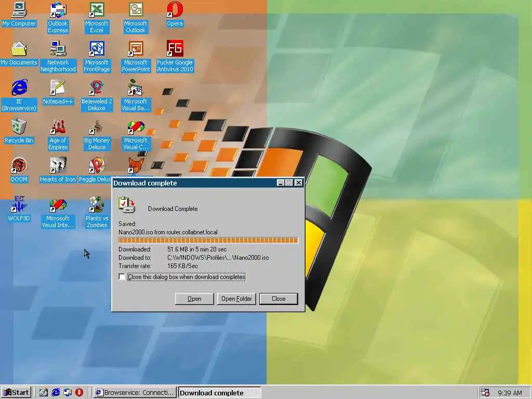Click the orange download progress bar
532x399 pixels.
click(208, 240)
